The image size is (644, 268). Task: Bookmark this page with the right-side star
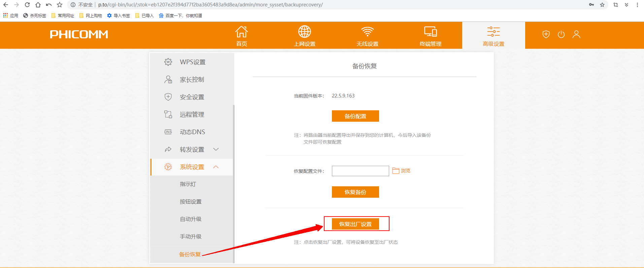[602, 5]
